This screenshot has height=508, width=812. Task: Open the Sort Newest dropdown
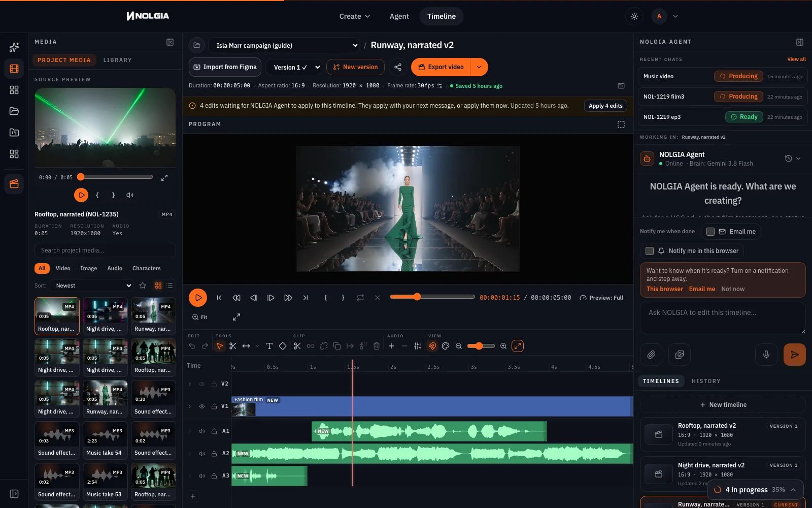[92, 285]
